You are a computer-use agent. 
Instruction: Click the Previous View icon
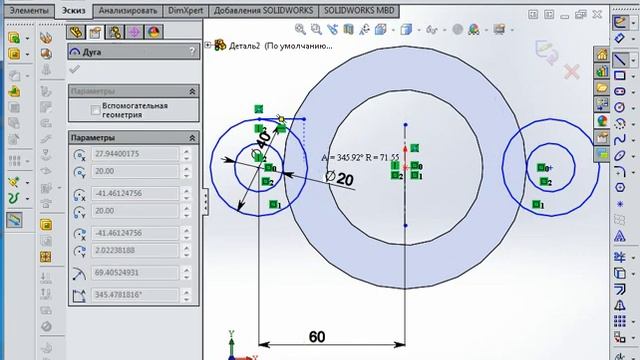(333, 29)
